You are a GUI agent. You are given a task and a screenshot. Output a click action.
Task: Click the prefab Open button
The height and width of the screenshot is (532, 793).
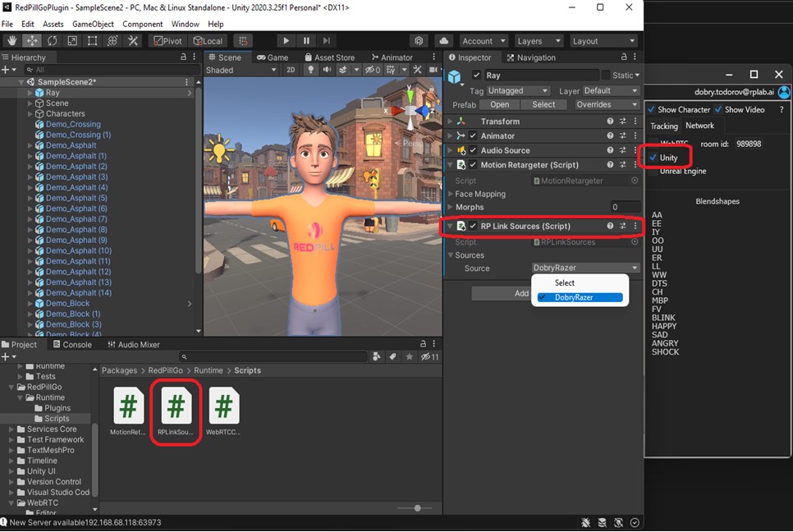[x=499, y=105]
